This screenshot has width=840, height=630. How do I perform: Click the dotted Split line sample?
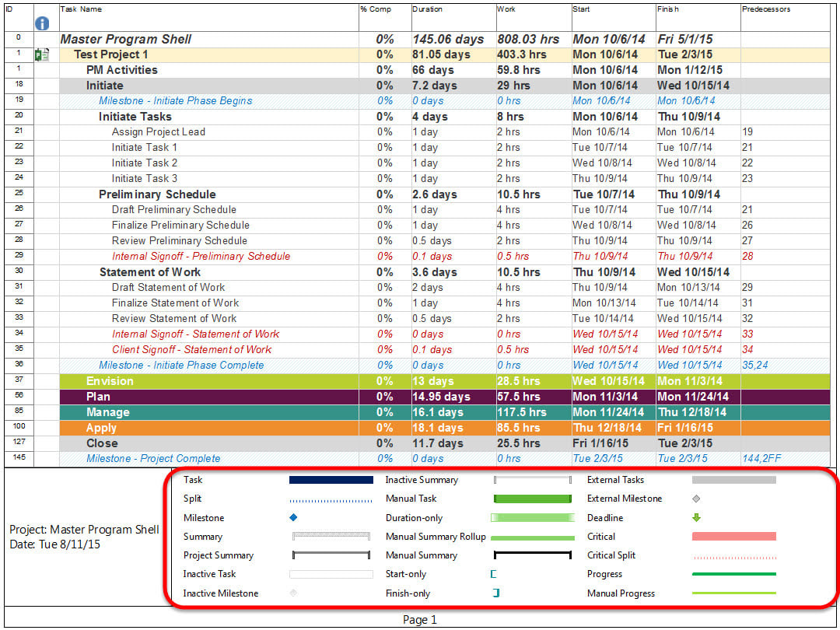pyautogui.click(x=331, y=502)
